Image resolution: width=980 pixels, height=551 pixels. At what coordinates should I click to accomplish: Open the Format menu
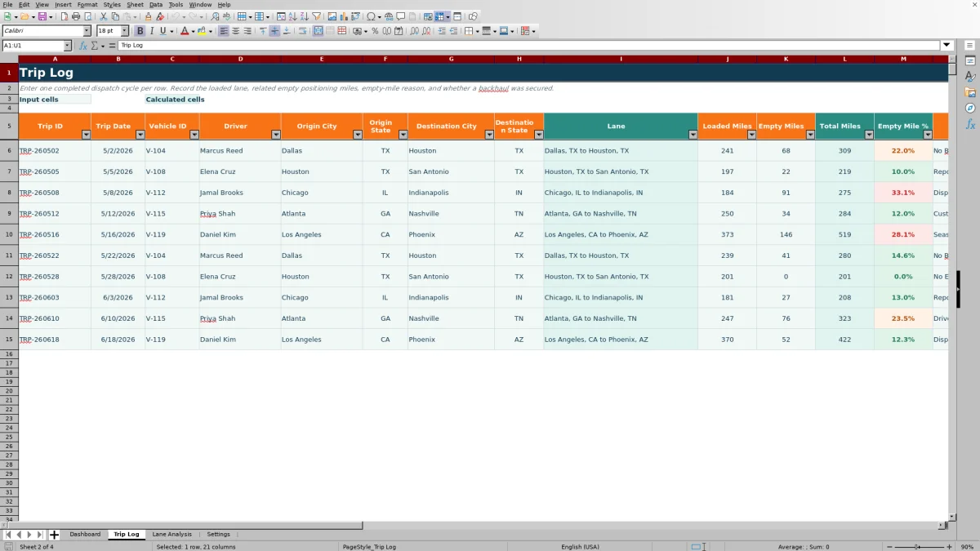[x=87, y=4]
